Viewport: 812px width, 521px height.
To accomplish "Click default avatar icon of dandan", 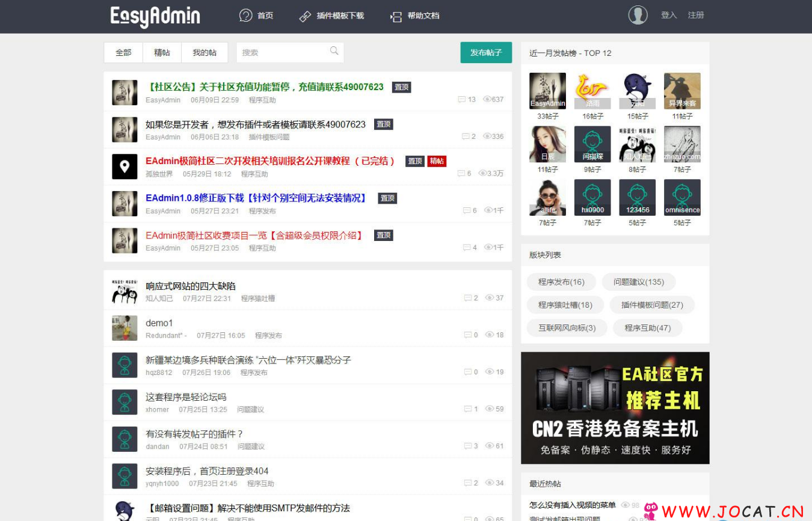I will [x=125, y=439].
